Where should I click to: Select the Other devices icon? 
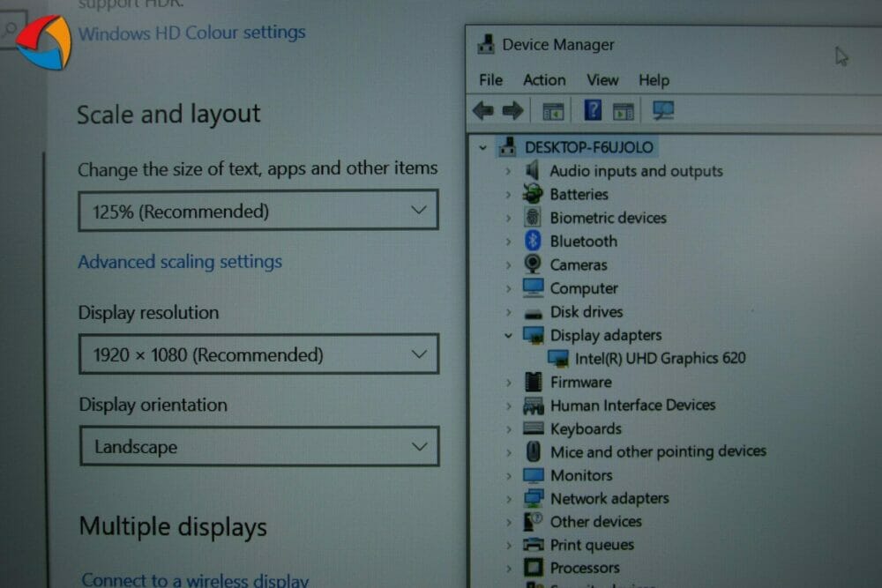tap(533, 521)
